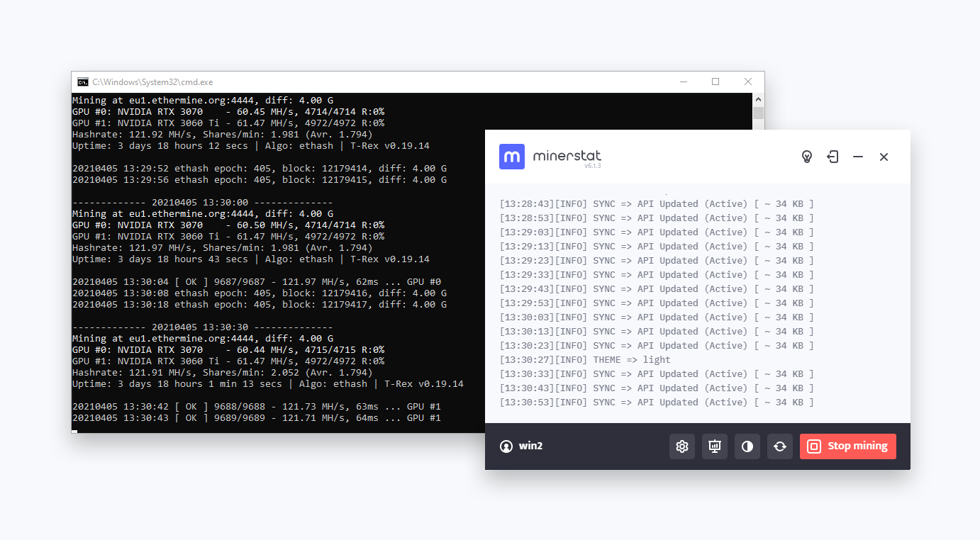Minimize the cmd.exe window
Screen dimensions: 980x540
point(683,82)
